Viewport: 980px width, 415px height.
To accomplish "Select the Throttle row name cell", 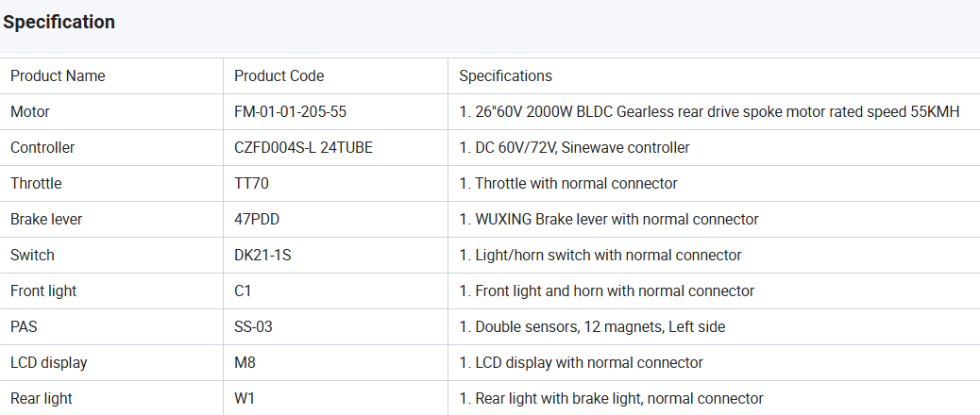I will [36, 184].
